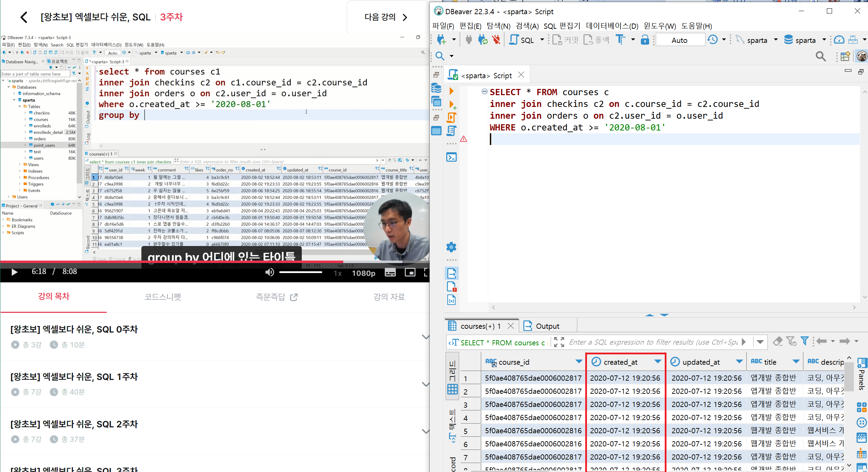Viewport: 868px width, 472px height.
Task: Click the transaction mode T icon
Action: 620,40
